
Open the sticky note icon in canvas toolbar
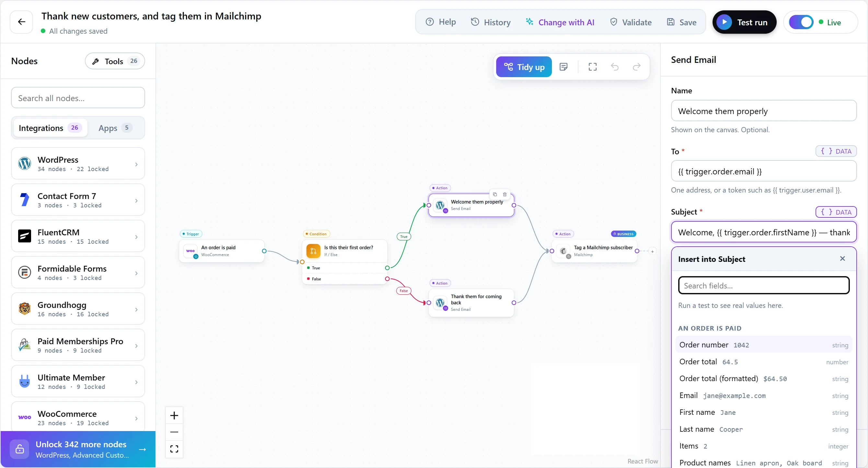[x=564, y=67]
